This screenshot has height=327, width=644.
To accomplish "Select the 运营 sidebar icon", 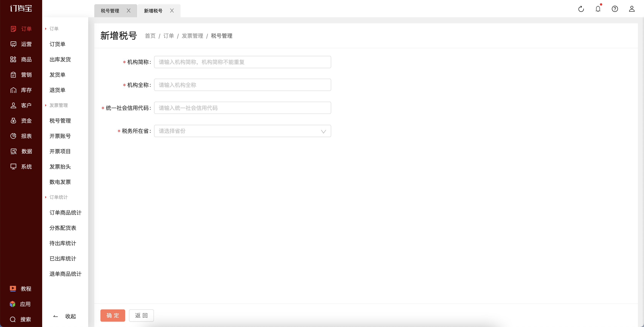I will pos(13,44).
